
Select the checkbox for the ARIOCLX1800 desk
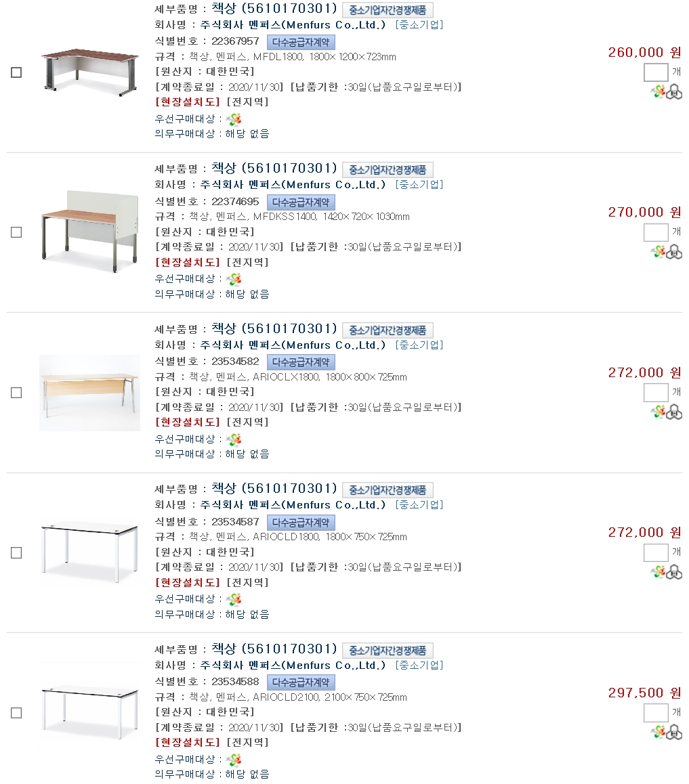tap(16, 393)
